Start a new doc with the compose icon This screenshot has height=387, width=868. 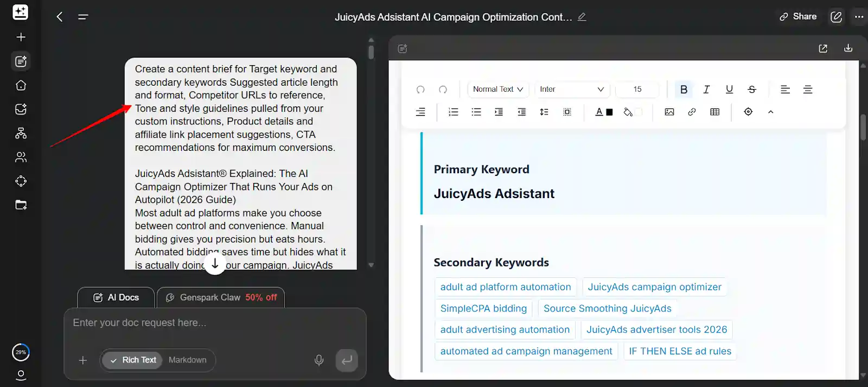point(836,17)
